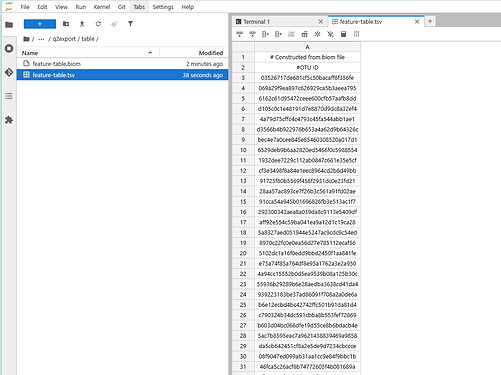The height and width of the screenshot is (375, 501).
Task: Click the first spreadsheet toolbar add-row icon
Action: point(239,34)
